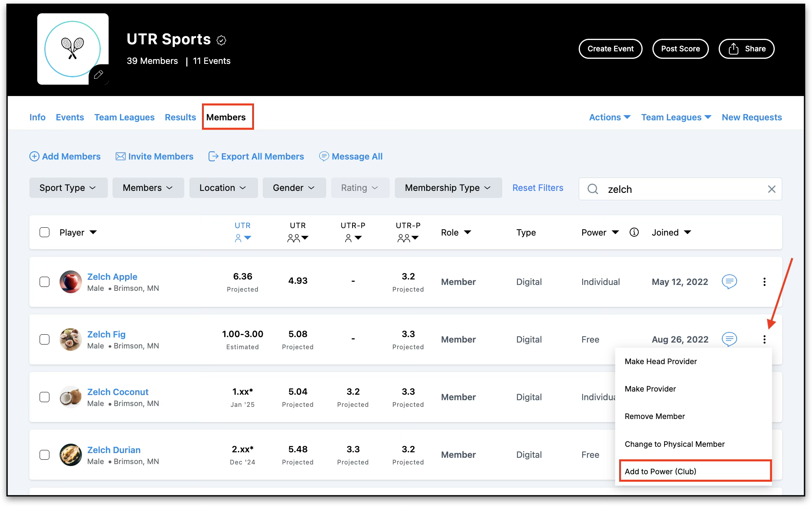Click the Post Score button
This screenshot has width=812, height=506.
[x=681, y=49]
